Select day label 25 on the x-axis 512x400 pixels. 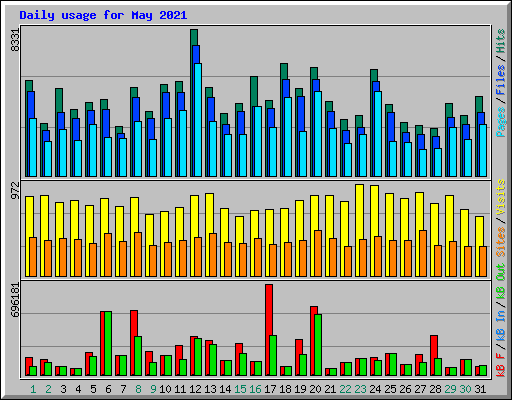pyautogui.click(x=390, y=389)
